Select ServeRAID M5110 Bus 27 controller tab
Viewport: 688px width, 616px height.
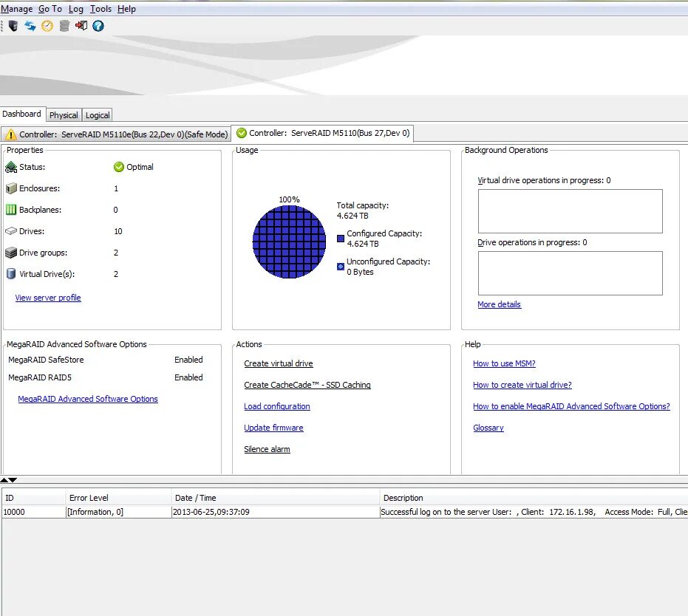(322, 133)
